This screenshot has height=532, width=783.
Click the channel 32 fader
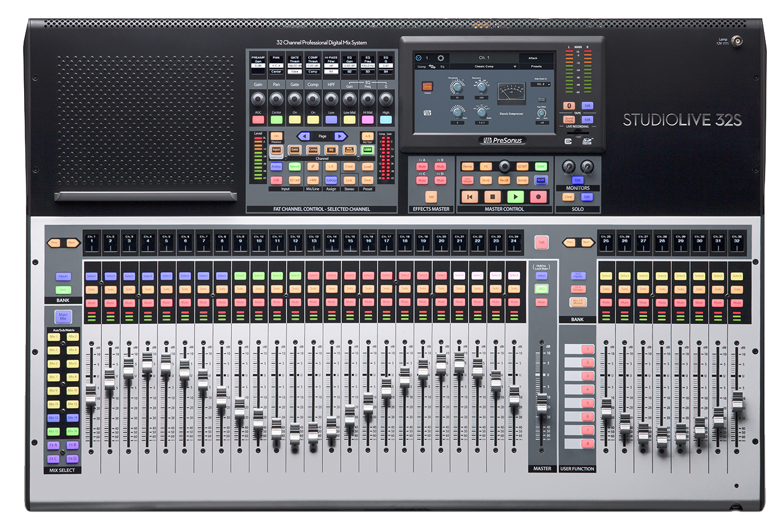pos(737,400)
